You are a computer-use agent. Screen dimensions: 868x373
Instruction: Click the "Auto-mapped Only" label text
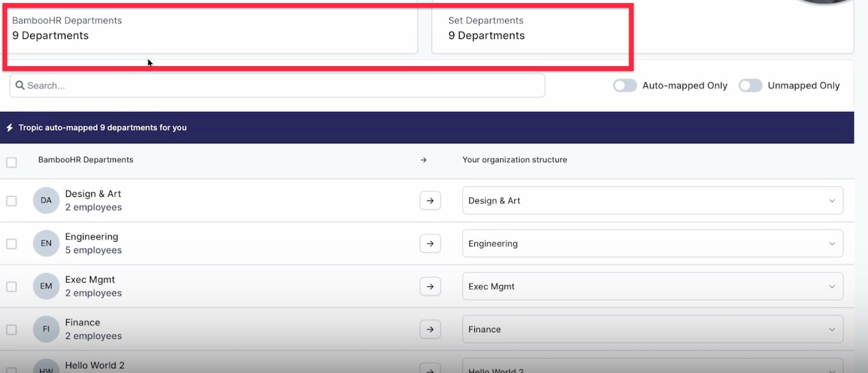[x=685, y=86]
